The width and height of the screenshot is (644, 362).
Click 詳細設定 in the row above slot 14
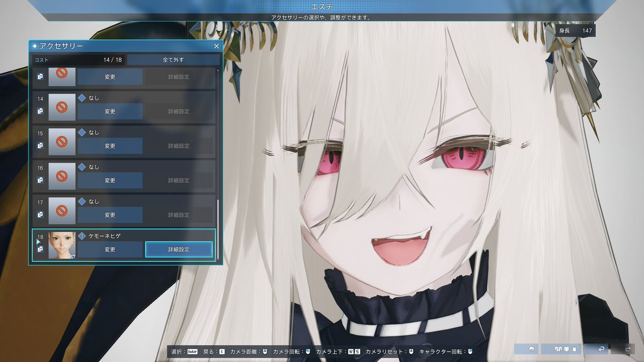pyautogui.click(x=179, y=77)
